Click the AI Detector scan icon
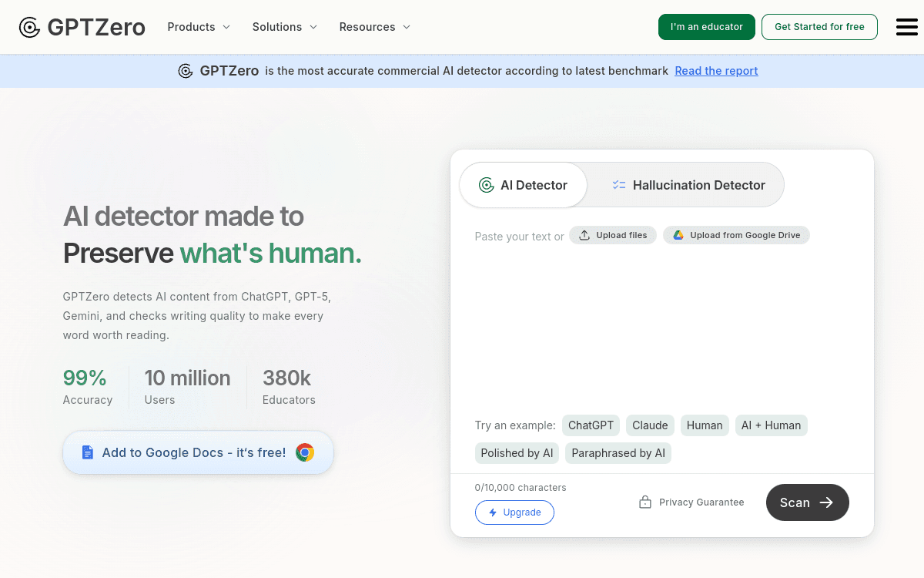The height and width of the screenshot is (578, 924). pos(486,185)
